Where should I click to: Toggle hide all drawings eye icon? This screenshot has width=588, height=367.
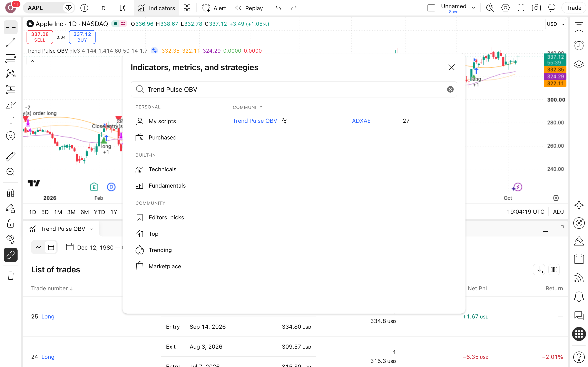10,239
